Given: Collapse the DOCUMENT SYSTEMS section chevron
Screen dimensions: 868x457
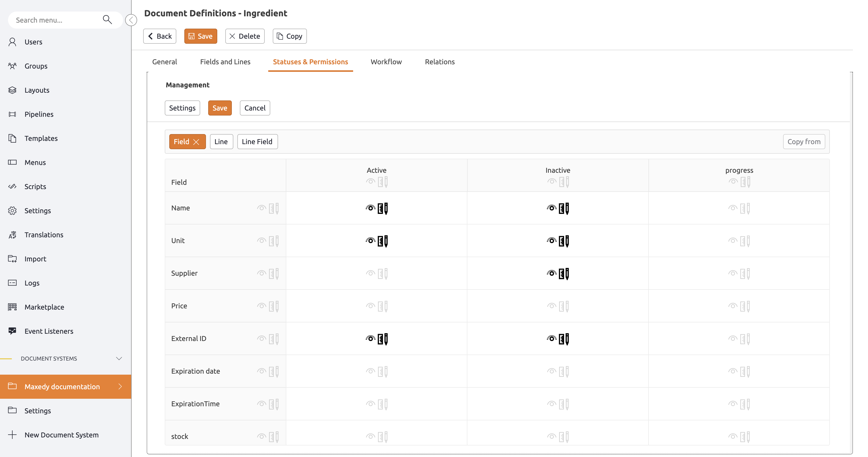Looking at the screenshot, I should [119, 358].
